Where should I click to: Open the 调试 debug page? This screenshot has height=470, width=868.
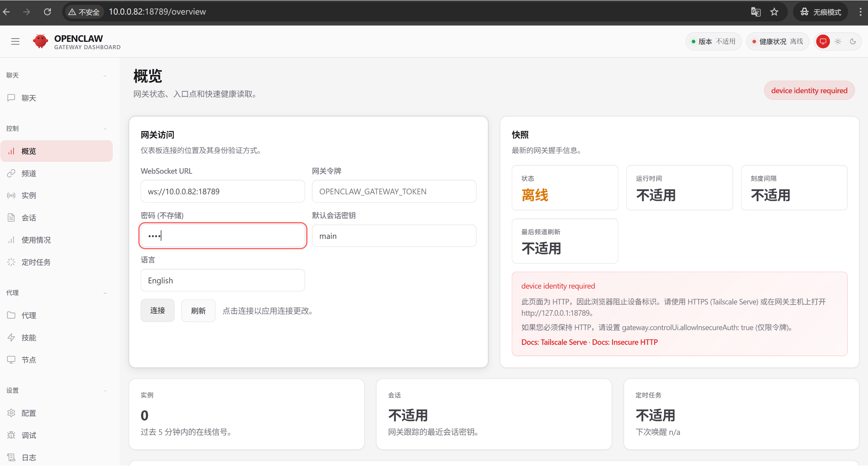point(28,435)
